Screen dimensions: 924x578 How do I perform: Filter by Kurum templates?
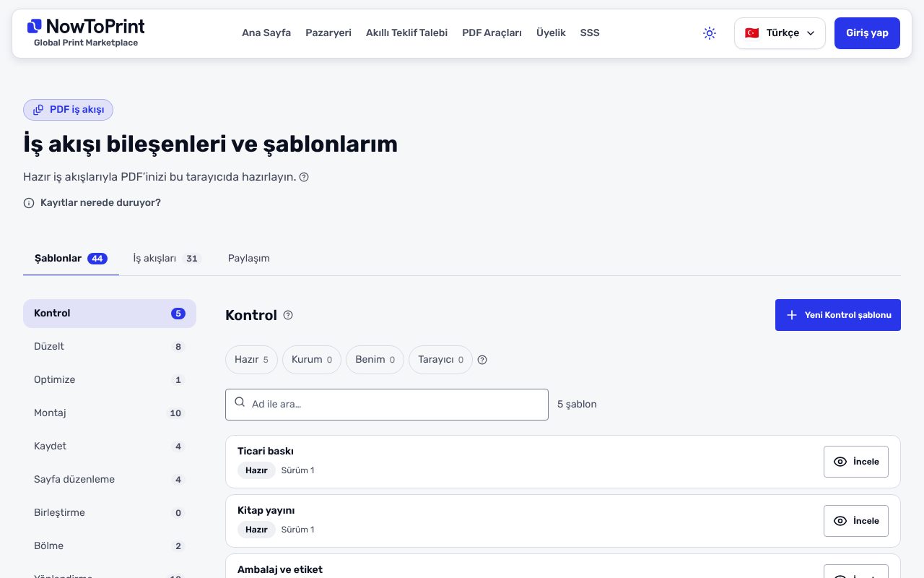tap(312, 360)
